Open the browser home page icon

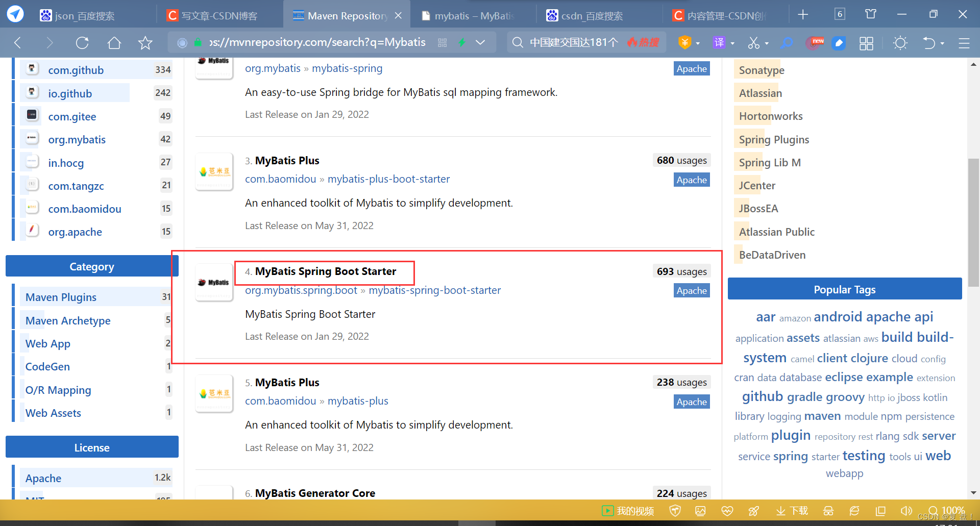(114, 43)
